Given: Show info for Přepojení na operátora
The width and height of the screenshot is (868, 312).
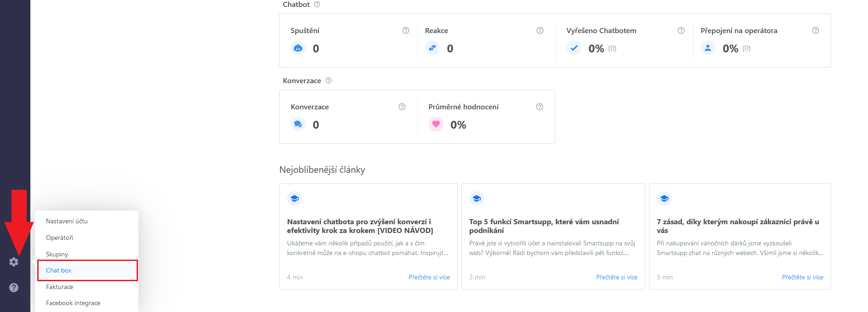Looking at the screenshot, I should [x=815, y=30].
